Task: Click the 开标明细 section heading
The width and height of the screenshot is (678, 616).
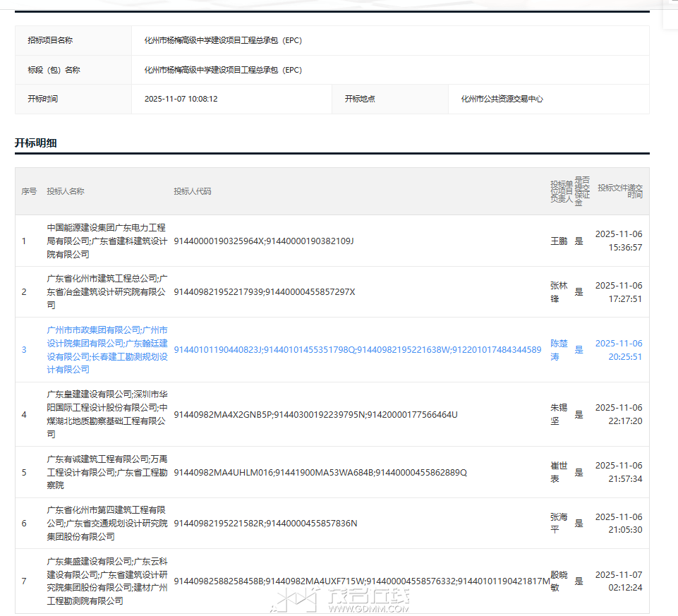Action: 36,143
